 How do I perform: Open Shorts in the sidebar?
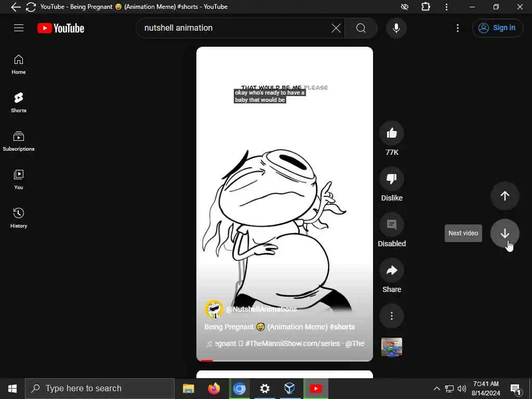tap(19, 102)
